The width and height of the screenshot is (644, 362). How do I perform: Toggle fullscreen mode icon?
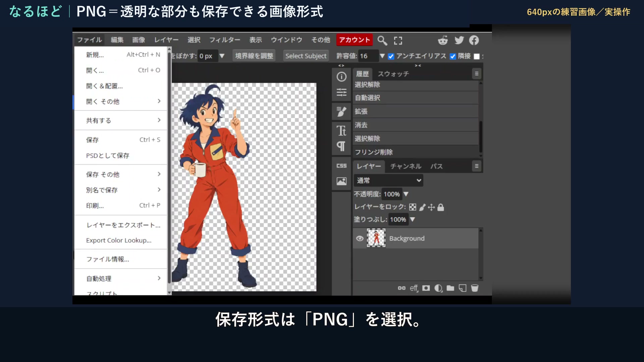pos(398,41)
